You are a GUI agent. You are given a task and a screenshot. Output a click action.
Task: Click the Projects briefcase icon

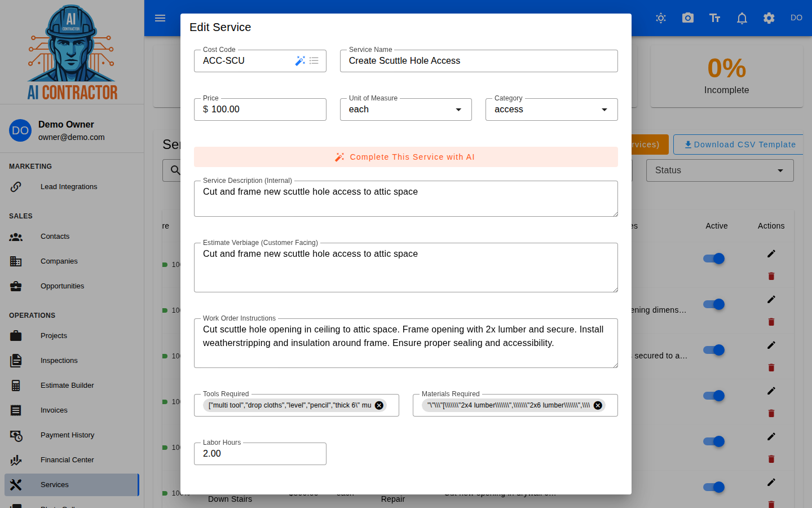(x=16, y=336)
